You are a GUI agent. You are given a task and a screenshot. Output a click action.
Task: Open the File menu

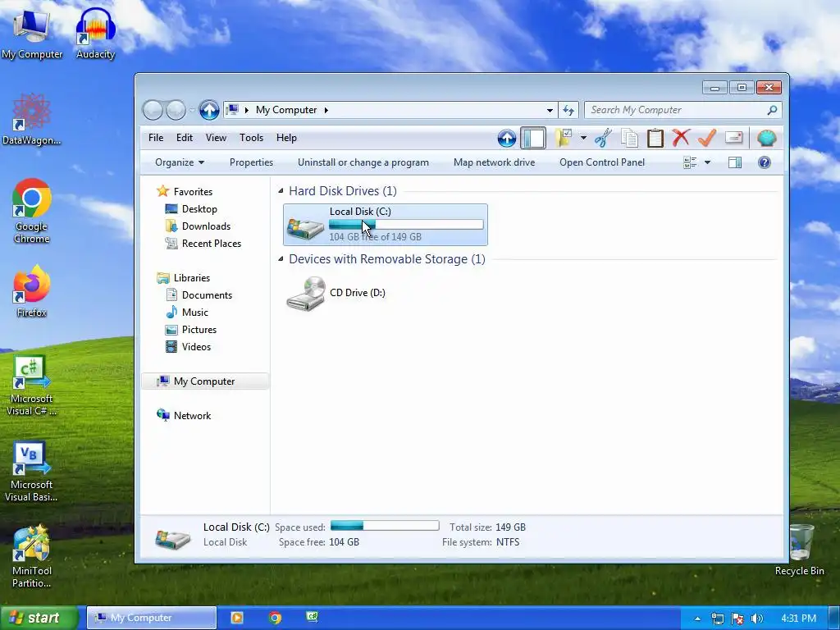click(x=156, y=138)
